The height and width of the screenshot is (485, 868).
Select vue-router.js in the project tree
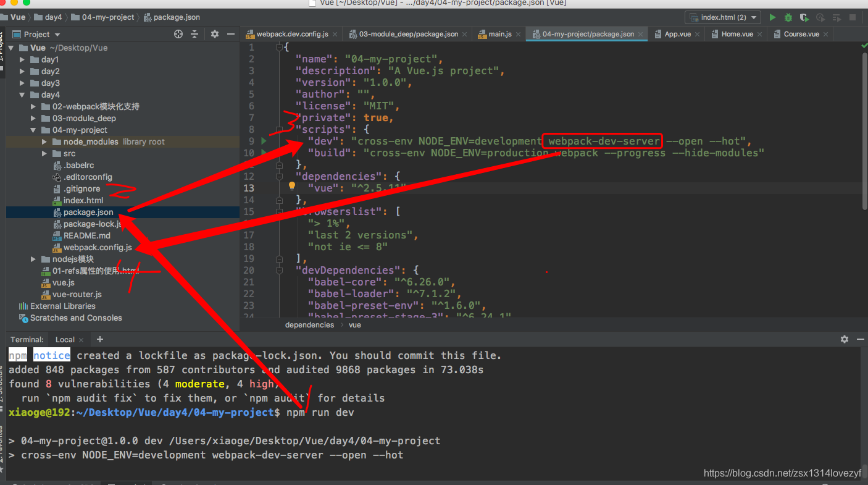(x=77, y=294)
